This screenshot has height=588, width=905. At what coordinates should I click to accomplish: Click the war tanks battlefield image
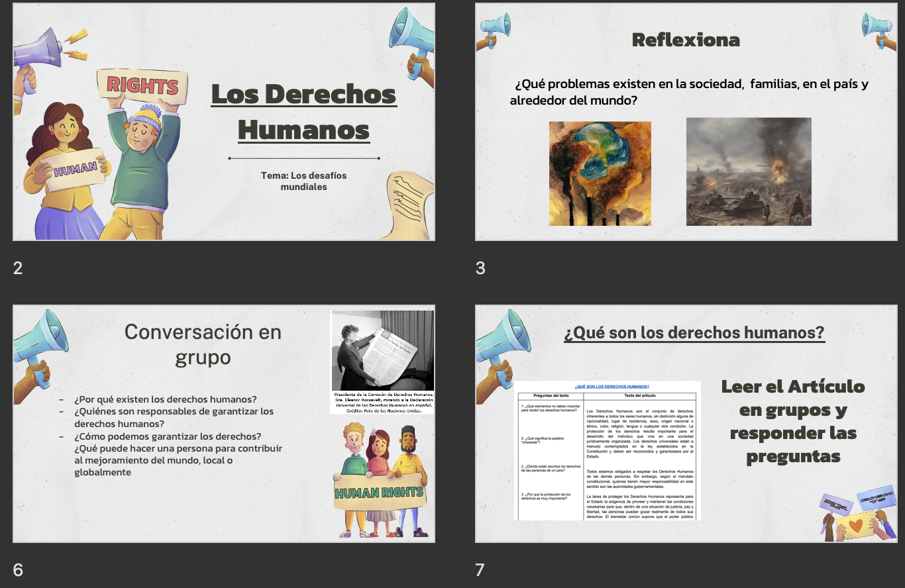coord(749,171)
